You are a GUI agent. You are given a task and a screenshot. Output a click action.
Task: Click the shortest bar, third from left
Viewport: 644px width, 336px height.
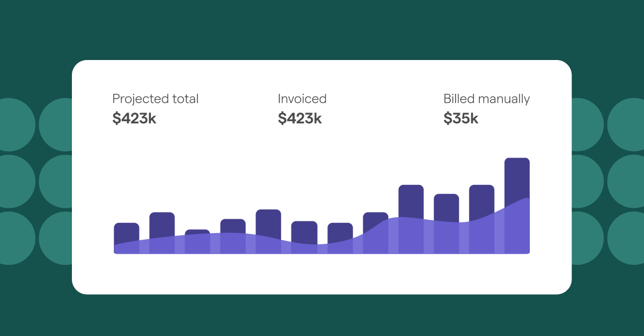(x=197, y=232)
